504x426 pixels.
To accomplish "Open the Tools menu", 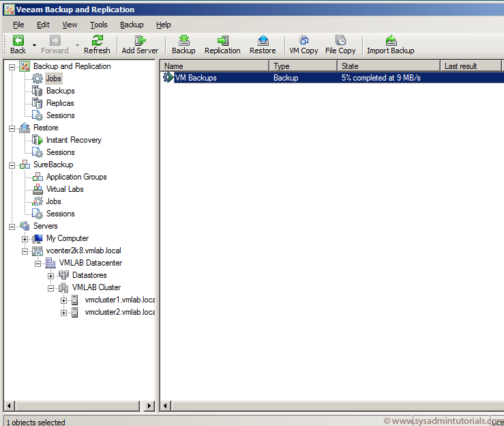I will (x=99, y=25).
